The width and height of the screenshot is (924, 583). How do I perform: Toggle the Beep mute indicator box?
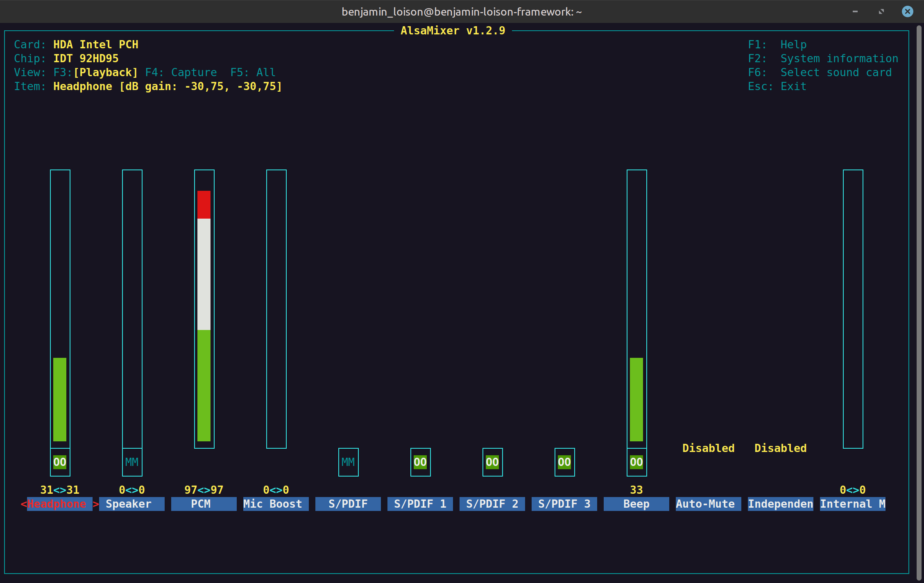click(x=636, y=462)
